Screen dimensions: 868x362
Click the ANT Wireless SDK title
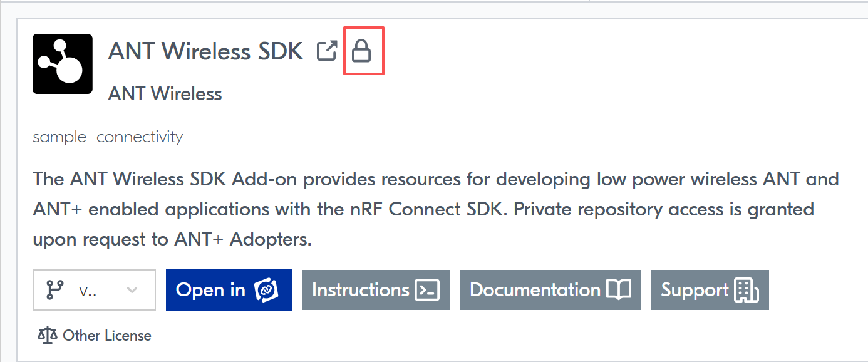tap(206, 51)
